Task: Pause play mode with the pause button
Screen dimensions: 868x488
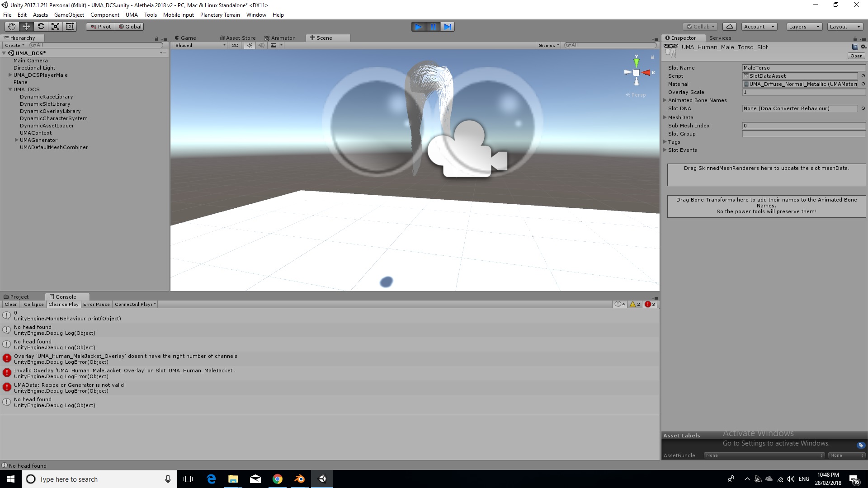Action: tap(433, 27)
